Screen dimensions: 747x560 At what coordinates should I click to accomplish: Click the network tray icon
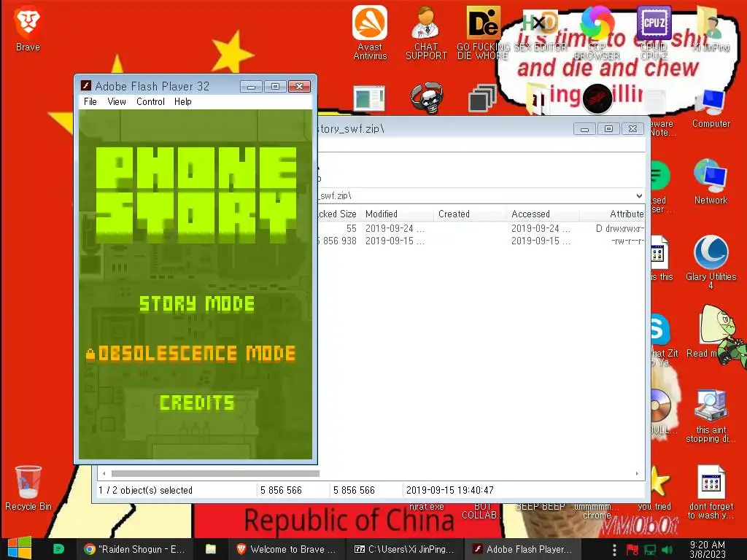pyautogui.click(x=650, y=550)
